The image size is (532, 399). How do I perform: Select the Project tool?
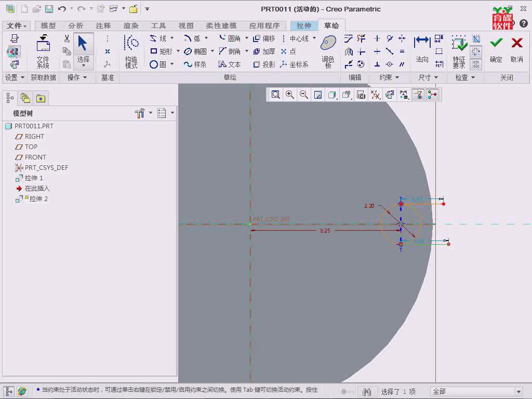click(264, 64)
